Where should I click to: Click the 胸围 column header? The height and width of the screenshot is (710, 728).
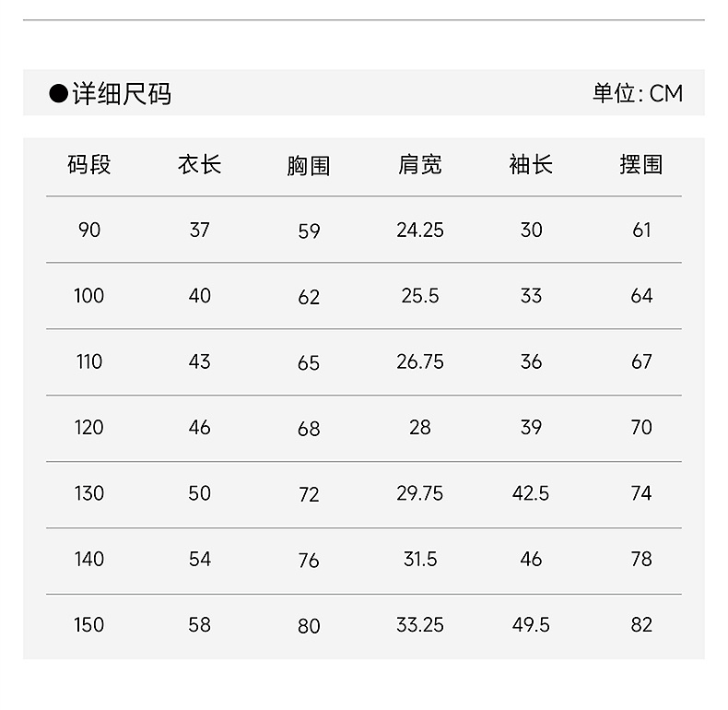pyautogui.click(x=309, y=166)
